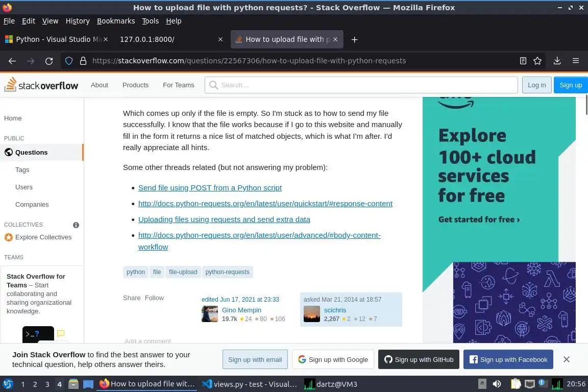Screen dimensions: 588x392
Task: Open a new tab with the plus button
Action: tap(354, 39)
